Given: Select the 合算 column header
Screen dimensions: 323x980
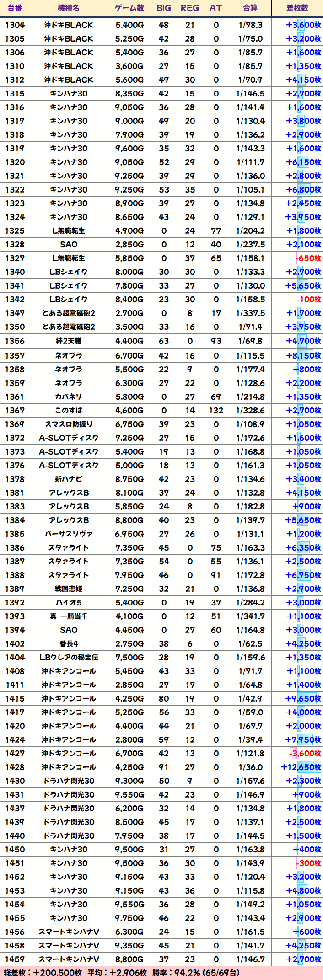Looking at the screenshot, I should (x=250, y=8).
